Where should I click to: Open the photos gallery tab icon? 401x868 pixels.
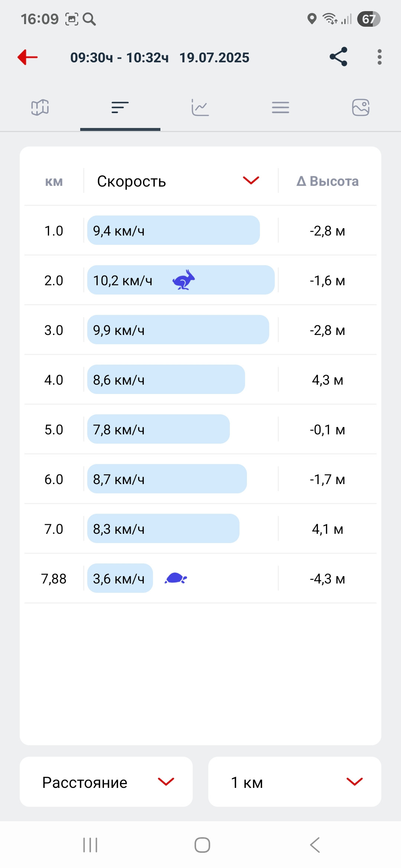pyautogui.click(x=361, y=108)
